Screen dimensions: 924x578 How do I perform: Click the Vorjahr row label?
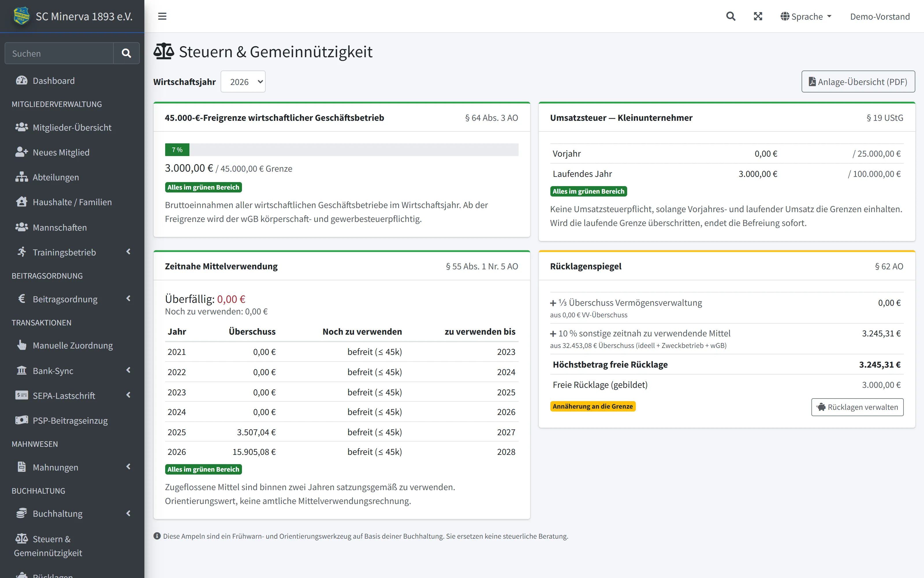(567, 153)
